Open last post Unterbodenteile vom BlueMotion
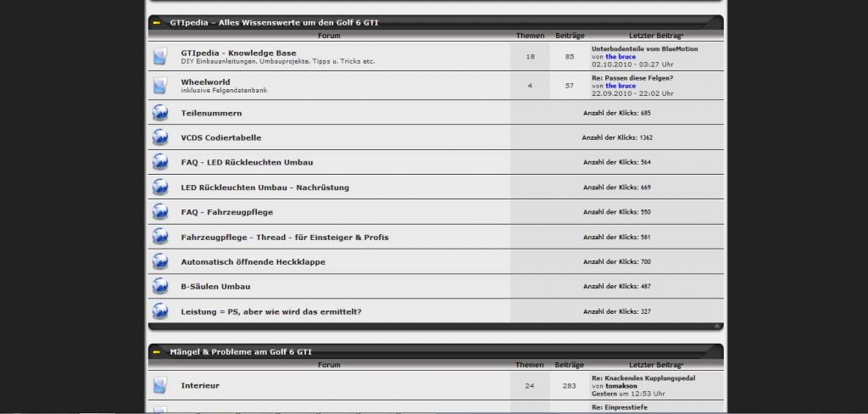Screen dimensions: 868x414 [x=644, y=49]
